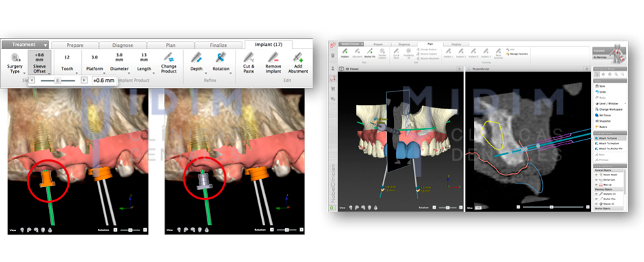Click the Rotation slider in NobelClinician 3D Viewer
Screen dimensions: 644x262
(448, 208)
